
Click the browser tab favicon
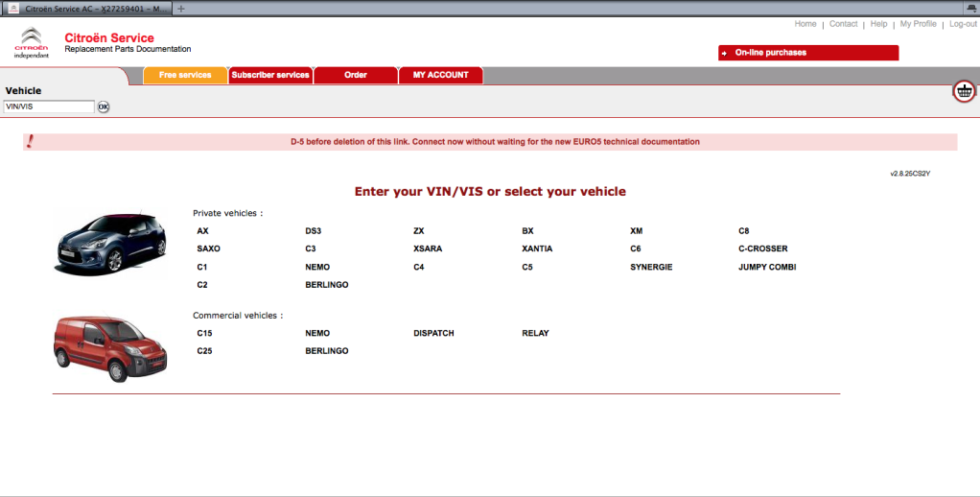click(x=13, y=9)
